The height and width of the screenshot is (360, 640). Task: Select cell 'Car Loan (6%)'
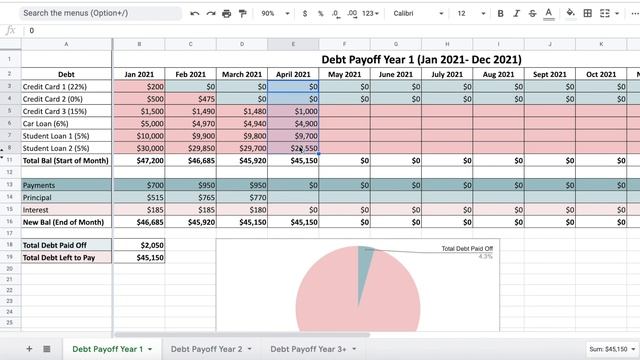pos(66,124)
